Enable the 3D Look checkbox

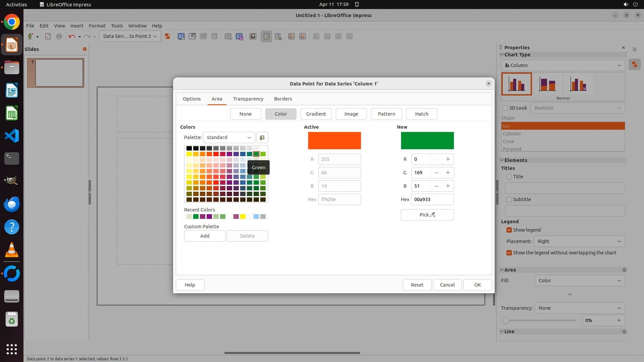(x=505, y=108)
